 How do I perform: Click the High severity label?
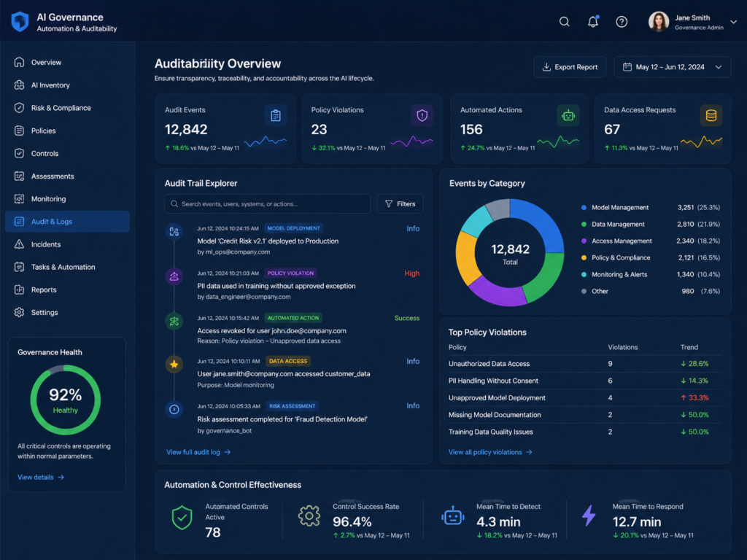coord(411,273)
